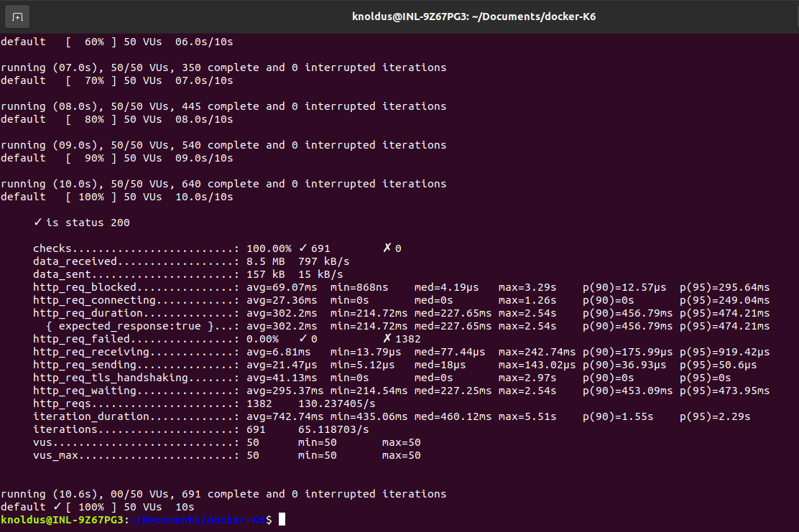Click the '[ 60% ]' default progress indicator
The height and width of the screenshot is (532, 799).
click(x=91, y=42)
